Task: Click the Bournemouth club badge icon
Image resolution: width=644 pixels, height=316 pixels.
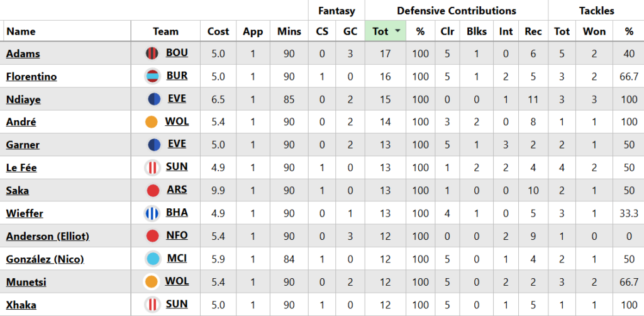Action: pos(153,54)
